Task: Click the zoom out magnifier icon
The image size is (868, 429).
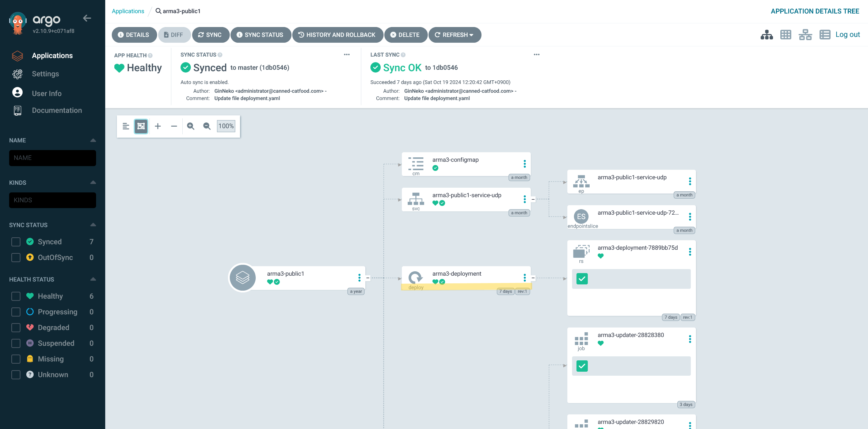Action: (207, 126)
